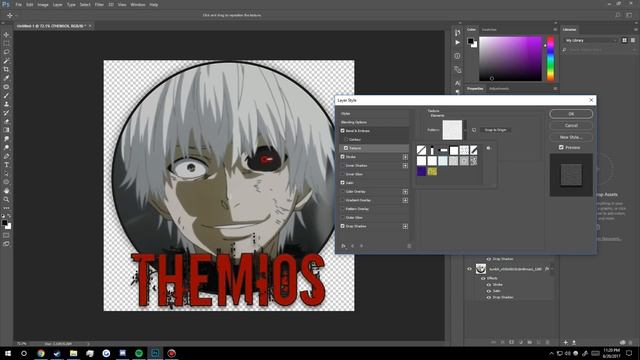
Task: Enable the Inner Shadow checkbox
Action: tap(342, 165)
